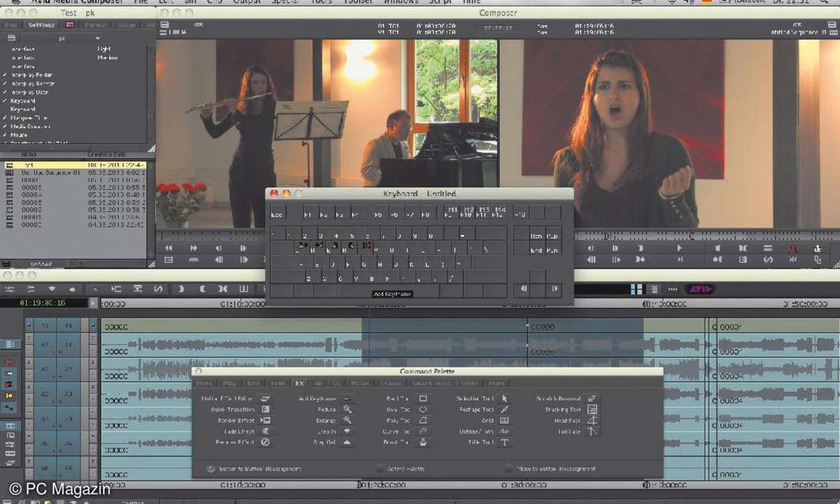Open Untitled Sequence clip name menu
Screen dimensions: 840x504
(x=798, y=33)
